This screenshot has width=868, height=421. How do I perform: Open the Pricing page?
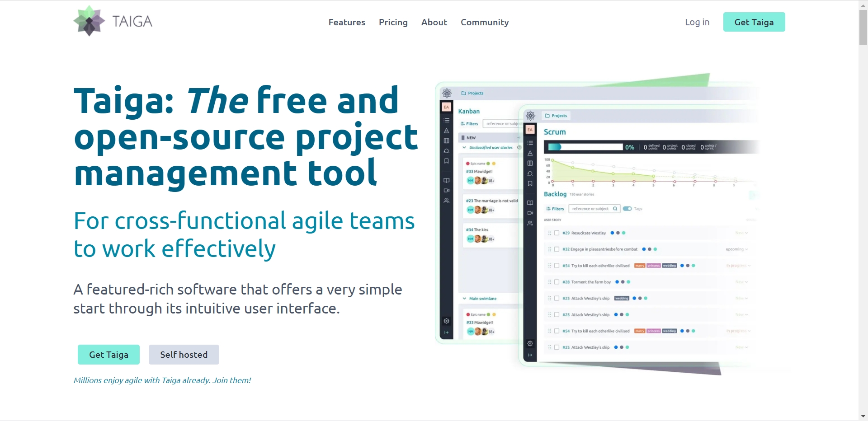click(x=393, y=22)
